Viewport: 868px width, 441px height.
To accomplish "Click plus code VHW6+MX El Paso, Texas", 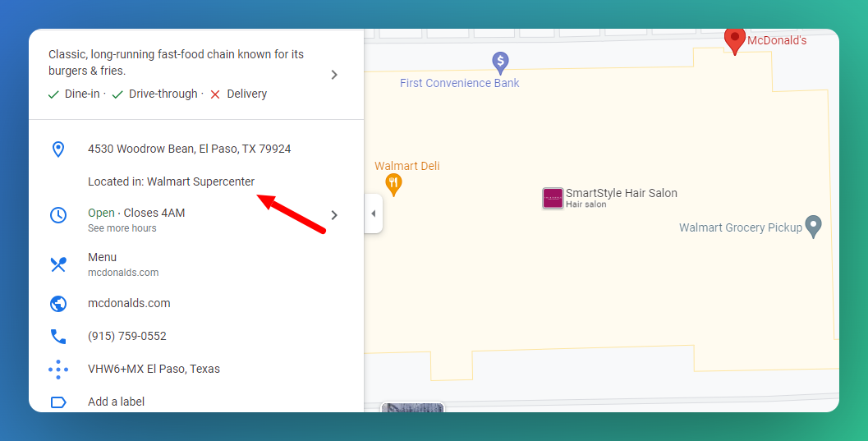I will pyautogui.click(x=154, y=369).
